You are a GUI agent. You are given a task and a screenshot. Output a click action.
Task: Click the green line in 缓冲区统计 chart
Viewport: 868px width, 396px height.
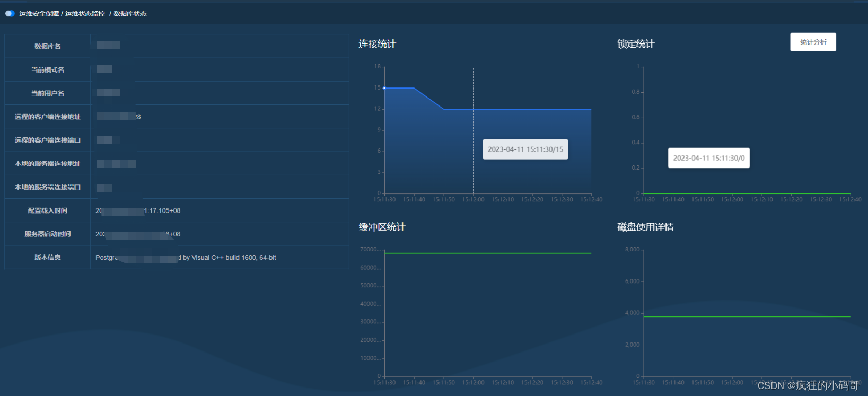pos(488,253)
